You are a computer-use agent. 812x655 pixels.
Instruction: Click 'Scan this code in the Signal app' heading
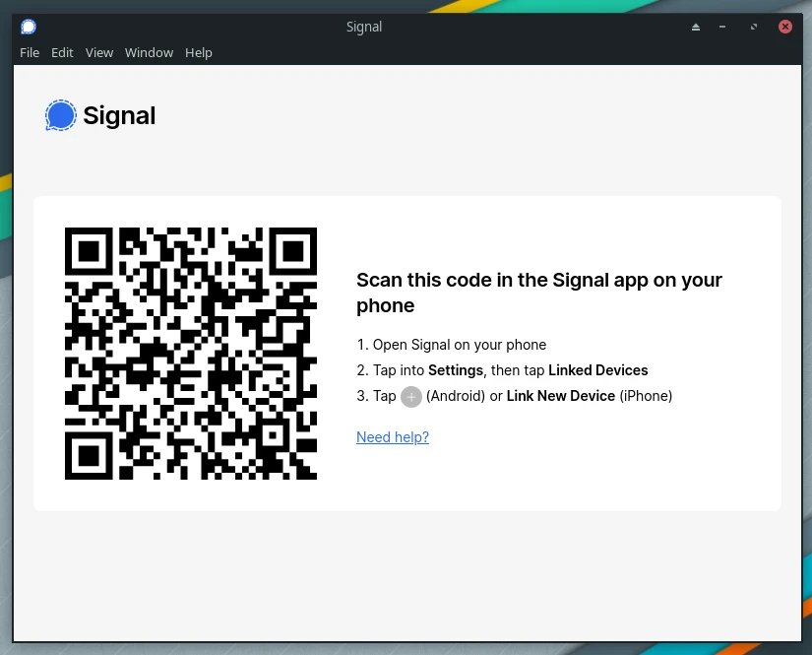539,293
